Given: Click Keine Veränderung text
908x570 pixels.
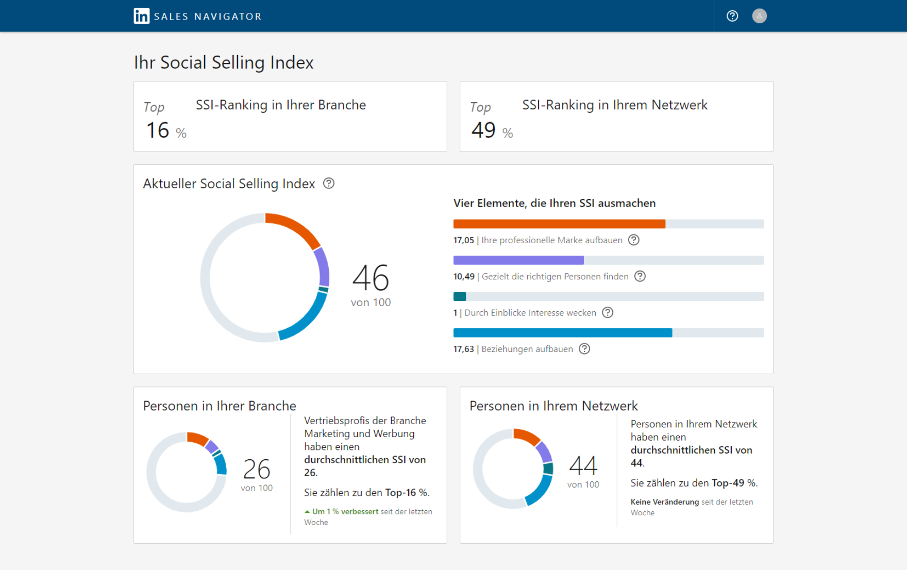Looking at the screenshot, I should [665, 502].
